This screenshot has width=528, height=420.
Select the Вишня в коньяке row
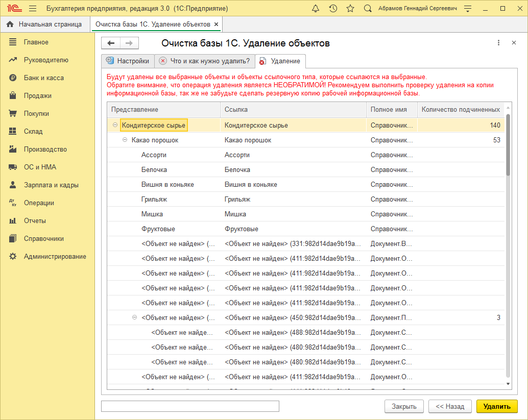pyautogui.click(x=167, y=184)
